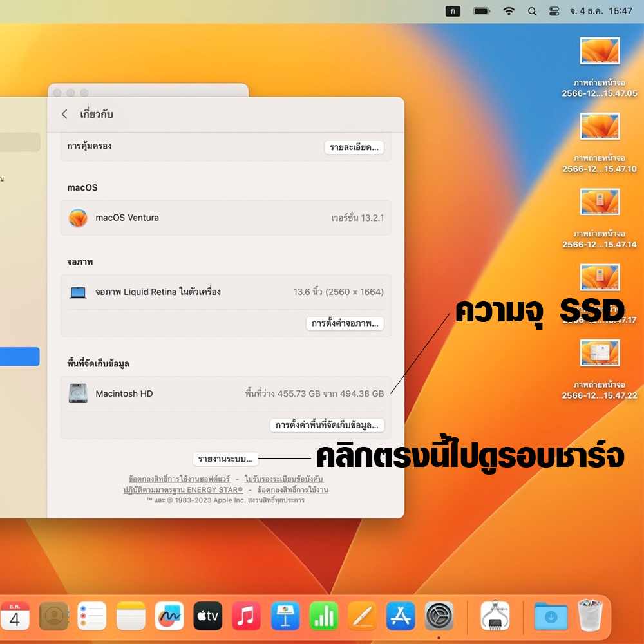Click the Wi-Fi status icon
This screenshot has height=644, width=644.
click(509, 11)
